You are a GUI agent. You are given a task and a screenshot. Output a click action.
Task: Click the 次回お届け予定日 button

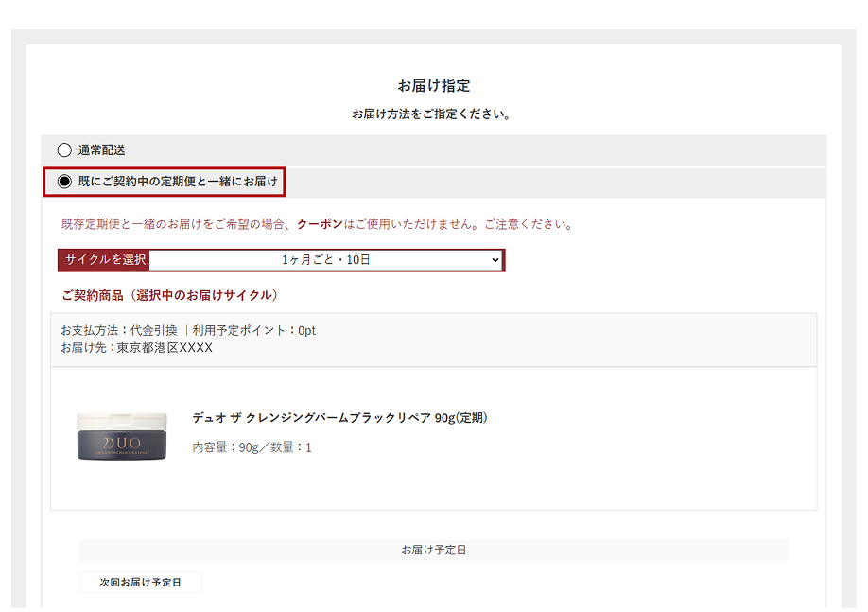[140, 583]
